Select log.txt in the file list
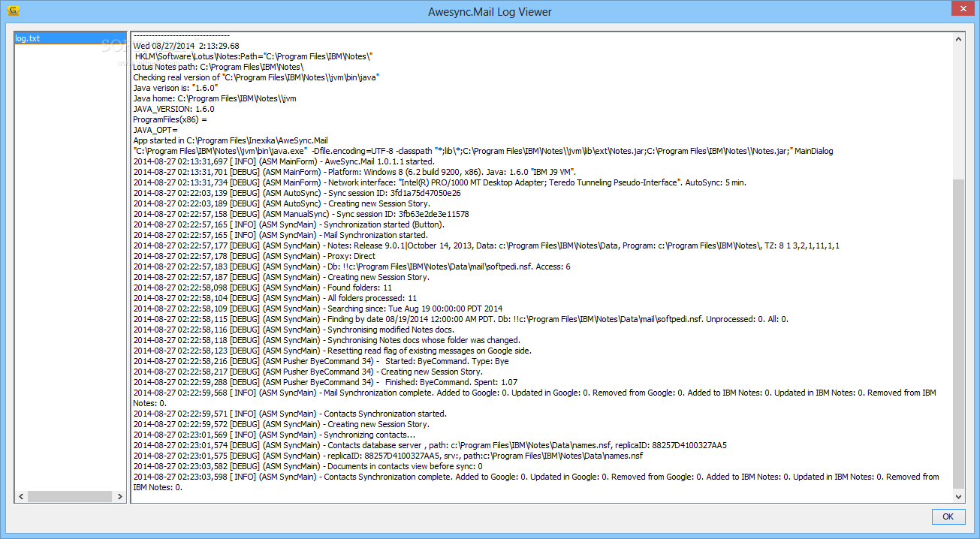 coord(71,38)
